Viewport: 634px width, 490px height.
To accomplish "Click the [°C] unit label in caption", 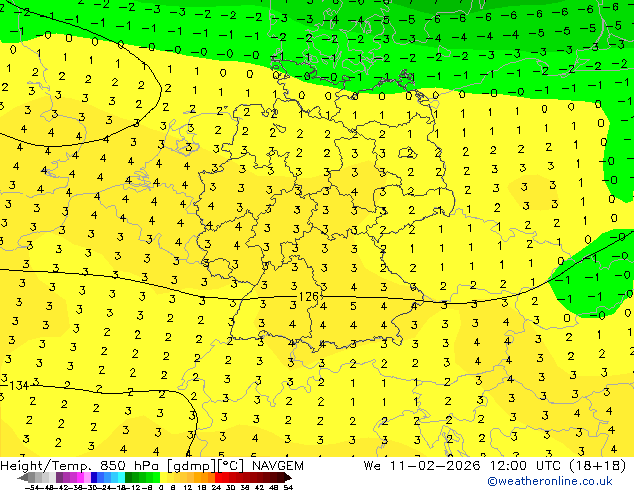I will coord(231,466).
